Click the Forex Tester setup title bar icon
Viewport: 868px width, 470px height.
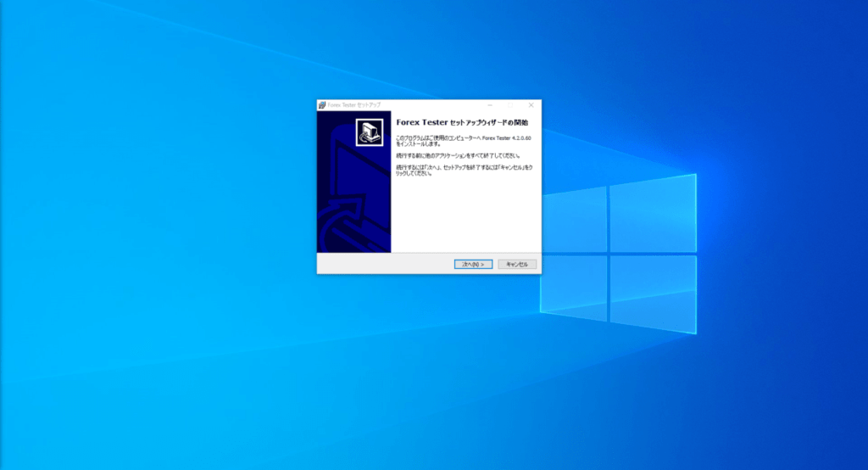pyautogui.click(x=322, y=104)
